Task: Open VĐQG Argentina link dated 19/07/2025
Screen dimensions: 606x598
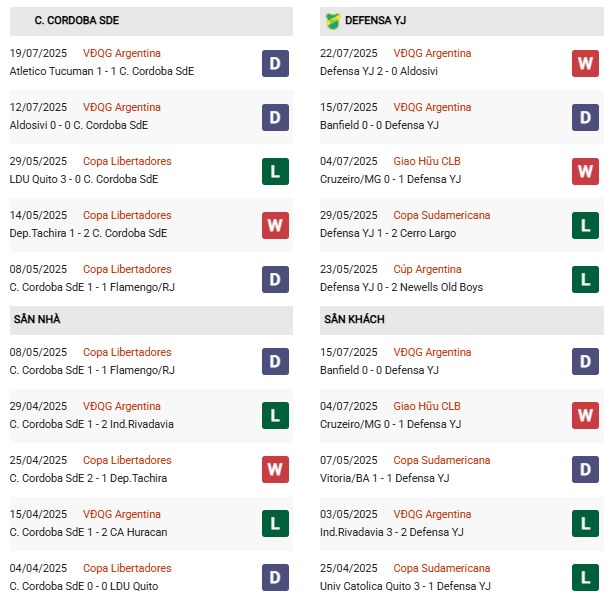Action: [121, 53]
